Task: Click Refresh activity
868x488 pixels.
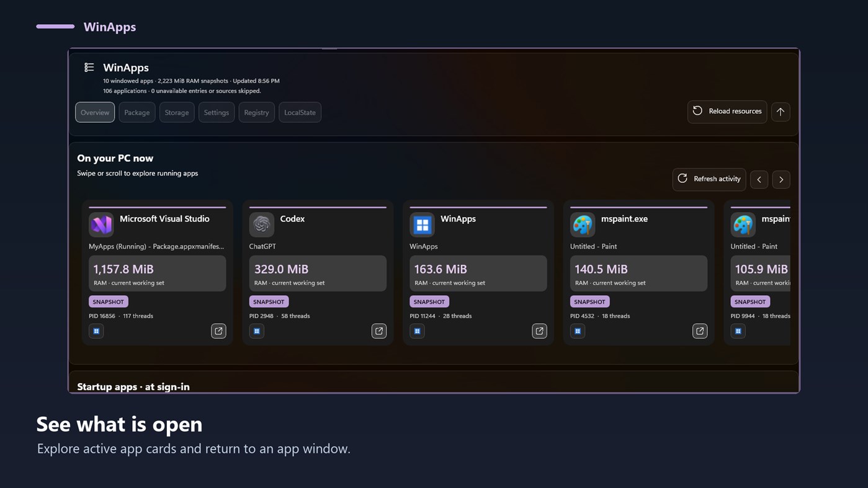Action: click(709, 179)
